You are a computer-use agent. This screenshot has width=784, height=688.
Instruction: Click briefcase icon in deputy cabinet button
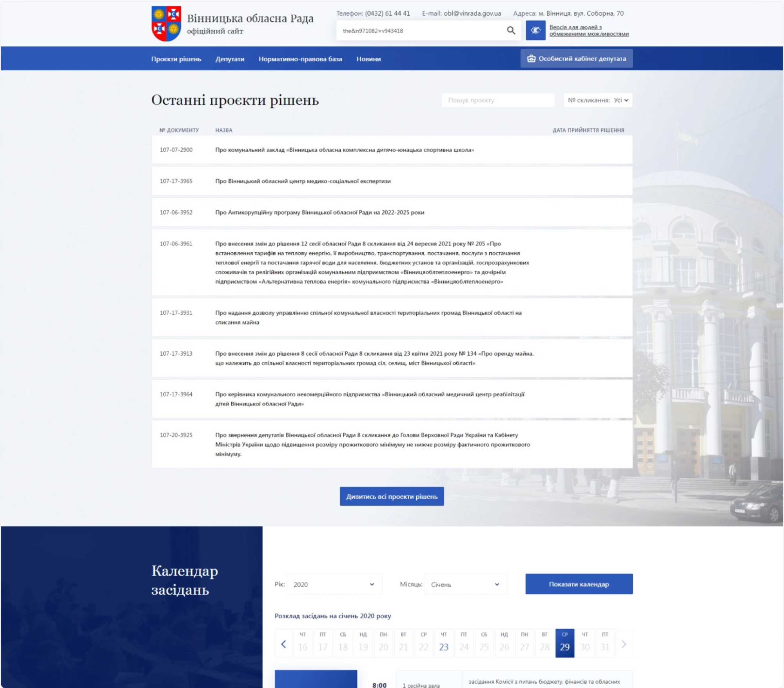click(x=531, y=58)
